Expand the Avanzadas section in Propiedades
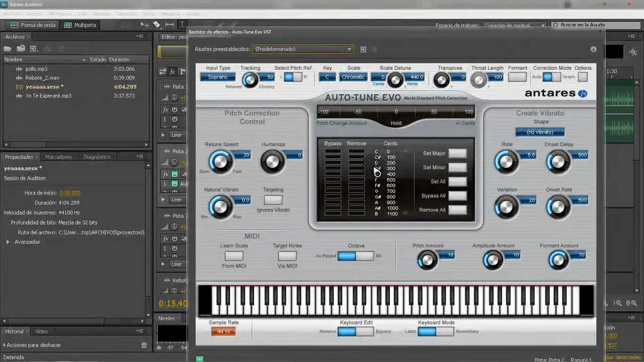 [x=8, y=242]
